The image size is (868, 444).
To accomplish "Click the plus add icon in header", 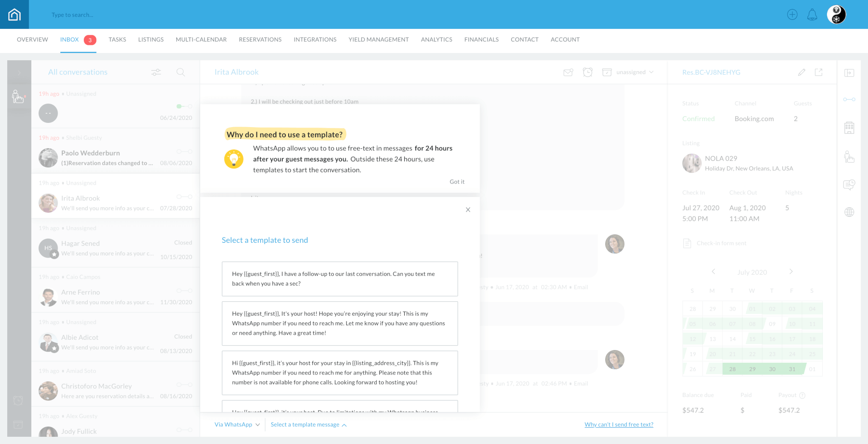I will click(x=792, y=15).
